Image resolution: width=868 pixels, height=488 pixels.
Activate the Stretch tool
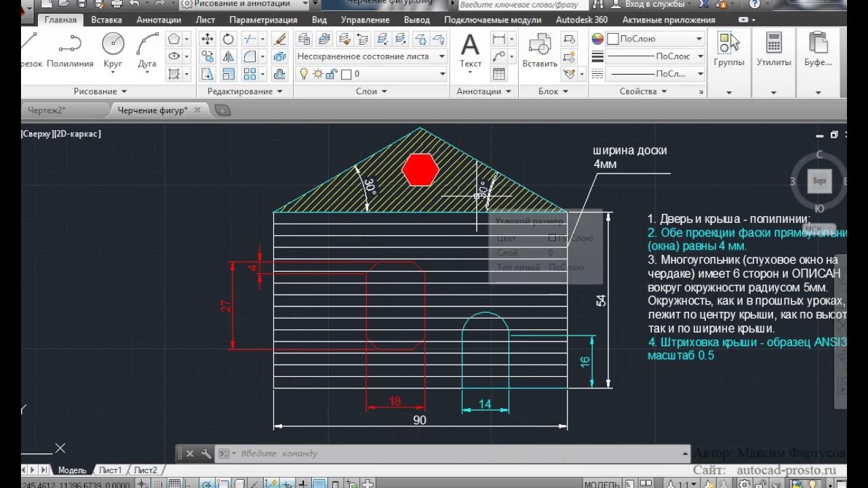[x=208, y=74]
